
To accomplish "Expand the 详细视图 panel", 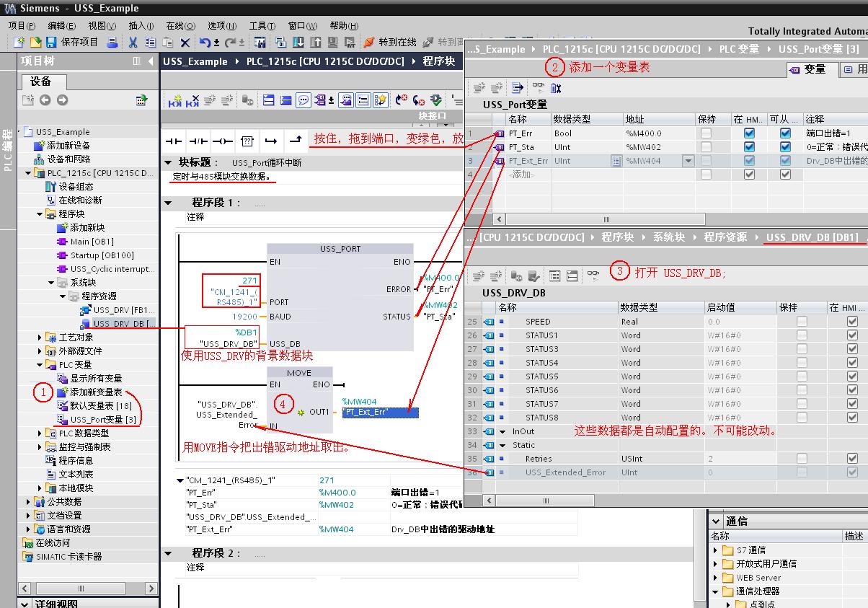I will point(26,604).
